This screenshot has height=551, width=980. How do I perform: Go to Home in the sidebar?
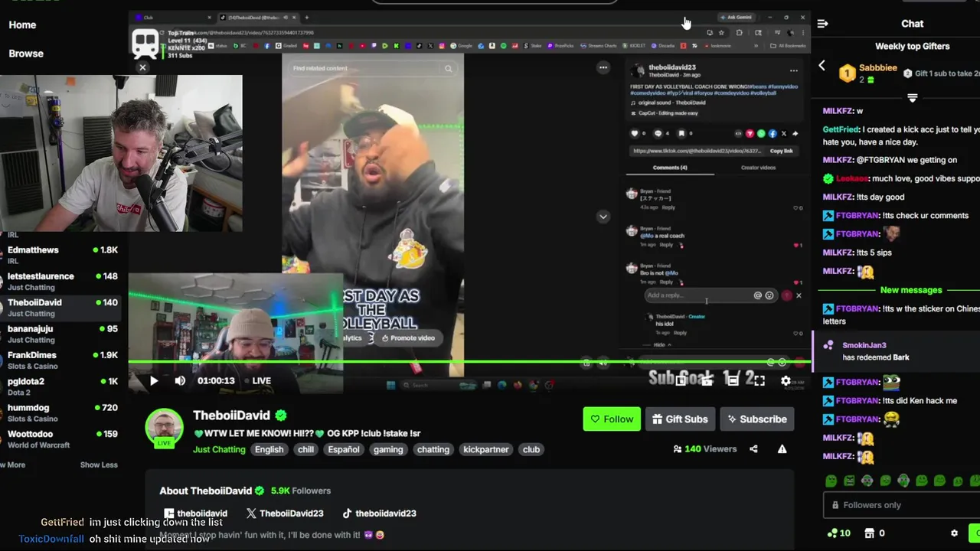pyautogui.click(x=22, y=24)
